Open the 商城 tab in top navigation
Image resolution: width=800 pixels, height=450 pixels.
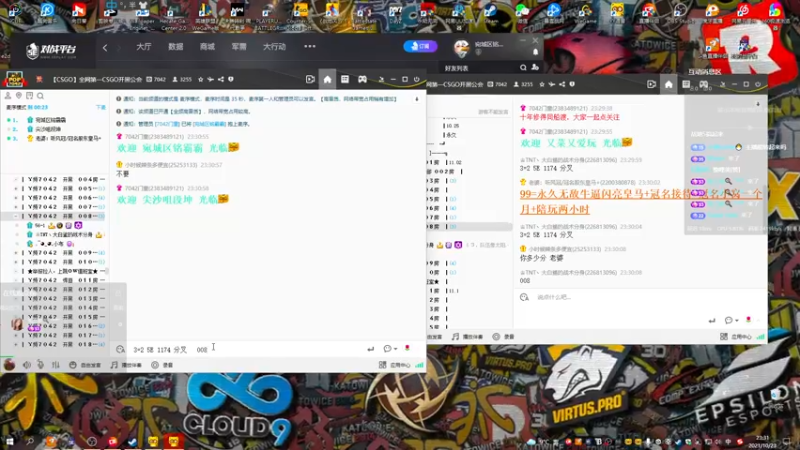click(207, 46)
